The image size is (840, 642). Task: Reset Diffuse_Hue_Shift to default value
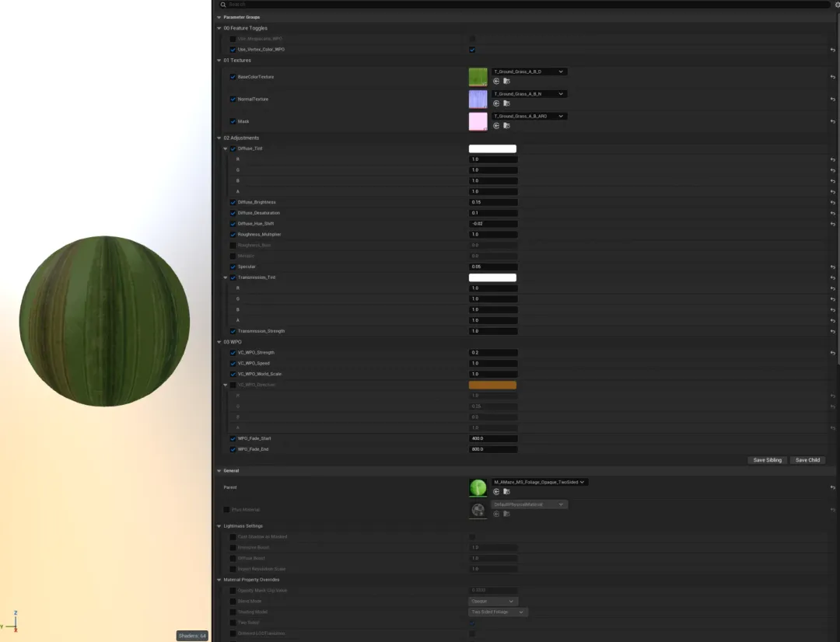(832, 224)
